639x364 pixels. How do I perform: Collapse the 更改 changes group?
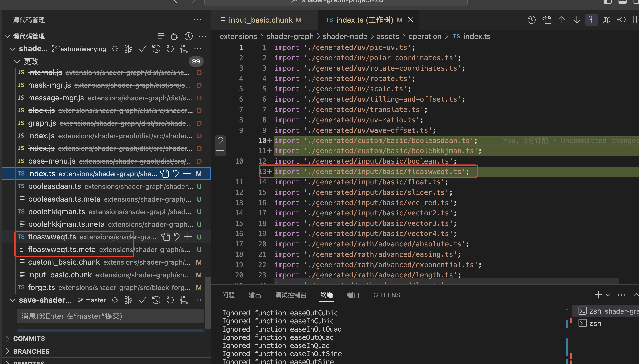click(17, 61)
